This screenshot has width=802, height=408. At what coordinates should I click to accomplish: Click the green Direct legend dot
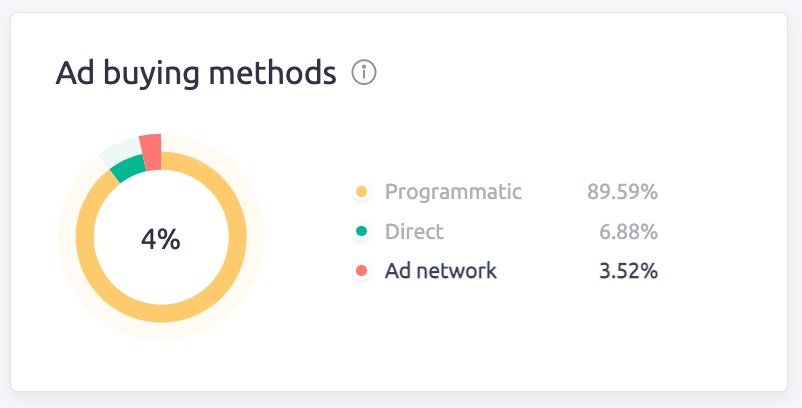point(361,232)
